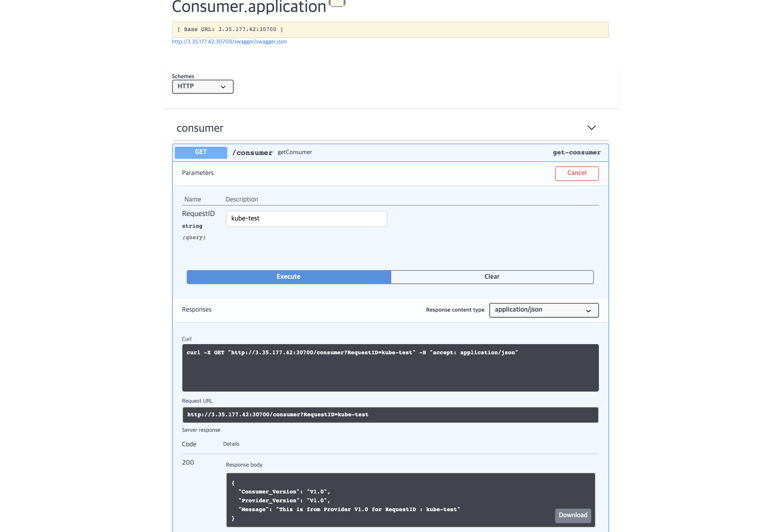The height and width of the screenshot is (532, 766).
Task: Click the Consumer_Version line in response
Action: coord(284,492)
